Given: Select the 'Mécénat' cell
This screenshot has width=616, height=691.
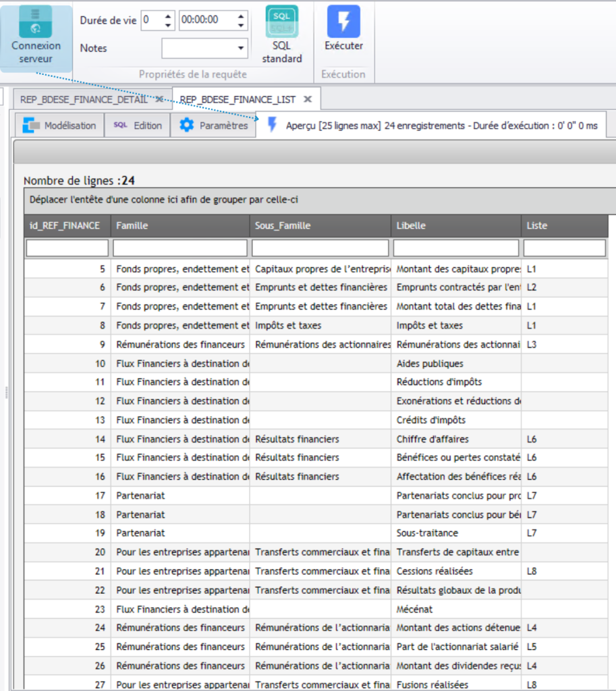Looking at the screenshot, I should (456, 609).
